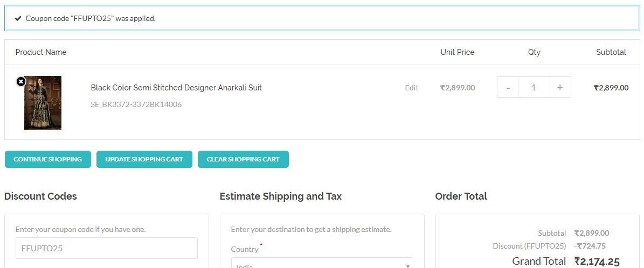Remove the Anarkali Suit from cart
The image size is (644, 268).
(21, 81)
